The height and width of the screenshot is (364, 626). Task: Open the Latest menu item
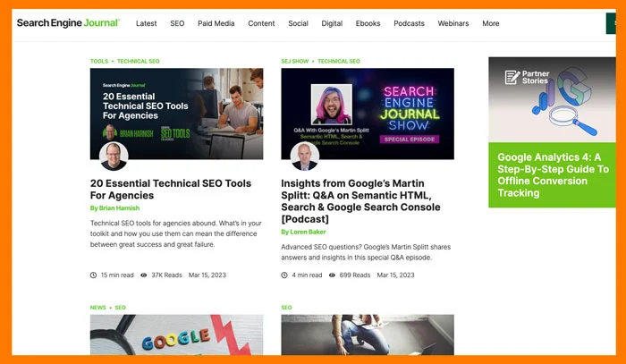[146, 23]
